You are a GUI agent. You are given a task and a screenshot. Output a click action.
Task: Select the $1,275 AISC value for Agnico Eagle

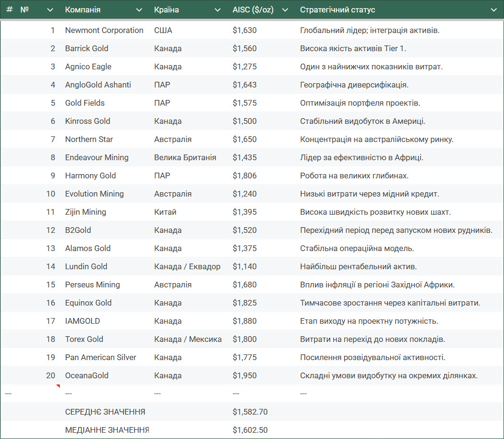point(245,66)
